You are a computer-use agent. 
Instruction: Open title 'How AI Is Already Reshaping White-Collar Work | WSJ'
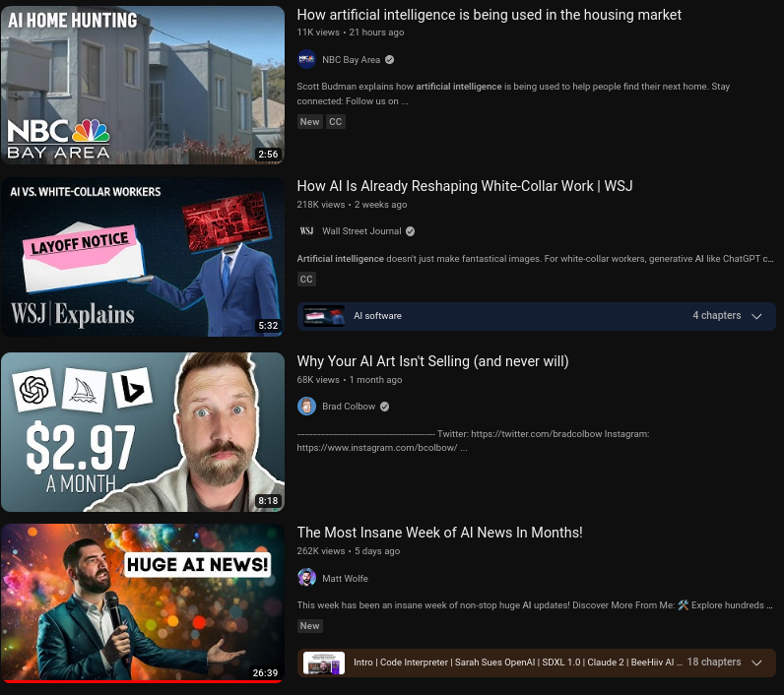pos(465,186)
